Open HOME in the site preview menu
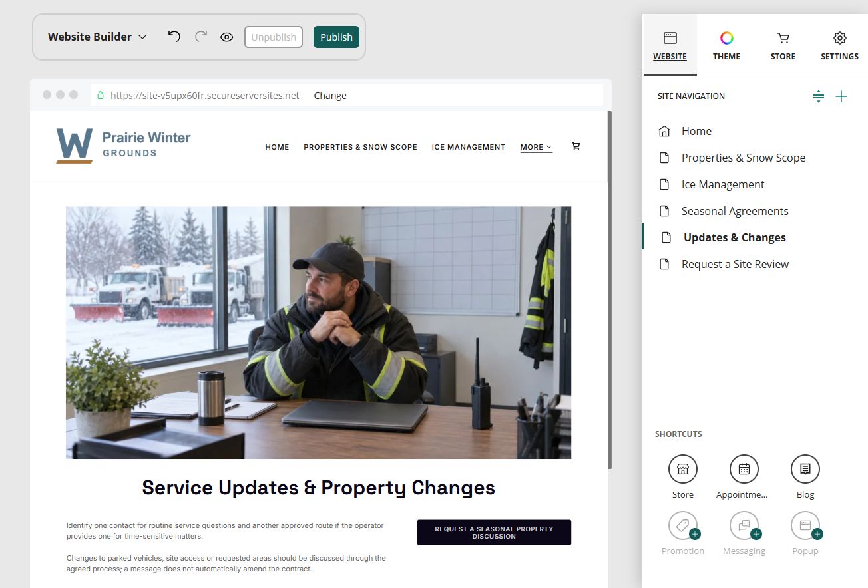This screenshot has width=868, height=588. pyautogui.click(x=277, y=147)
